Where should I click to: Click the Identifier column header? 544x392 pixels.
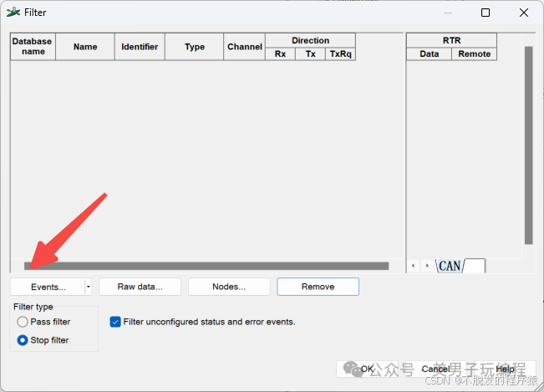(140, 47)
